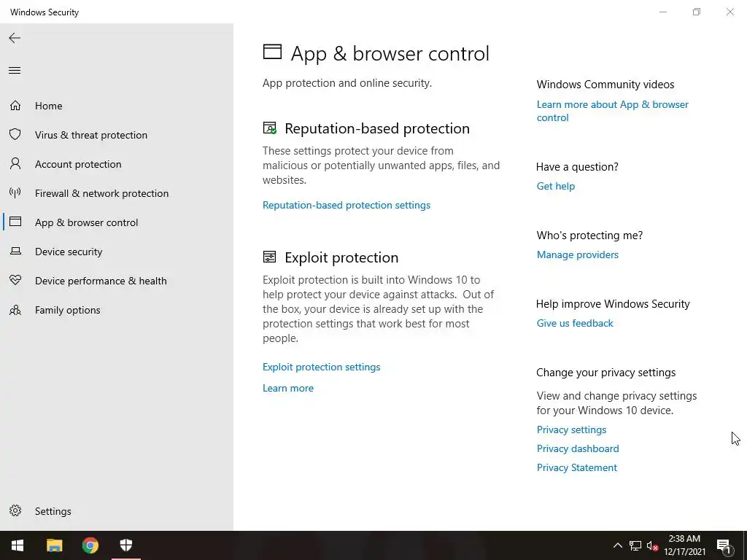Image resolution: width=747 pixels, height=560 pixels.
Task: Open the hamburger navigation menu
Action: (x=15, y=71)
